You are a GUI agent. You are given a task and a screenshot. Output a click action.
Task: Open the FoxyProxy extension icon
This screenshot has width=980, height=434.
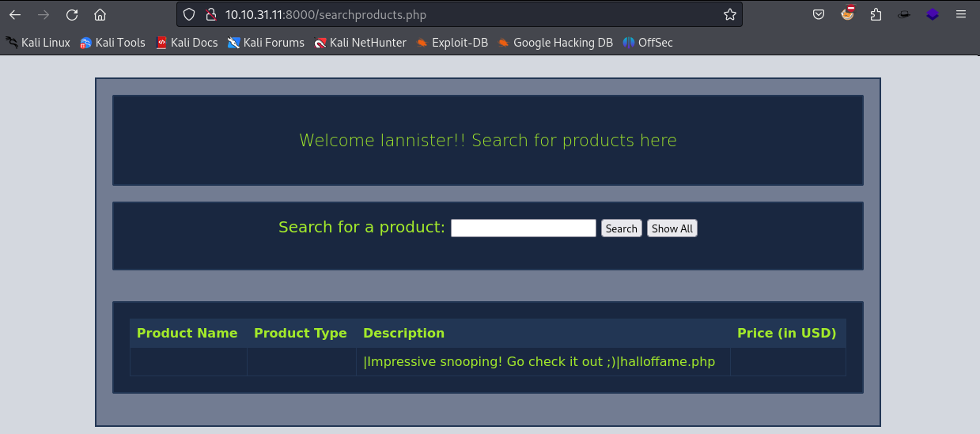point(847,13)
